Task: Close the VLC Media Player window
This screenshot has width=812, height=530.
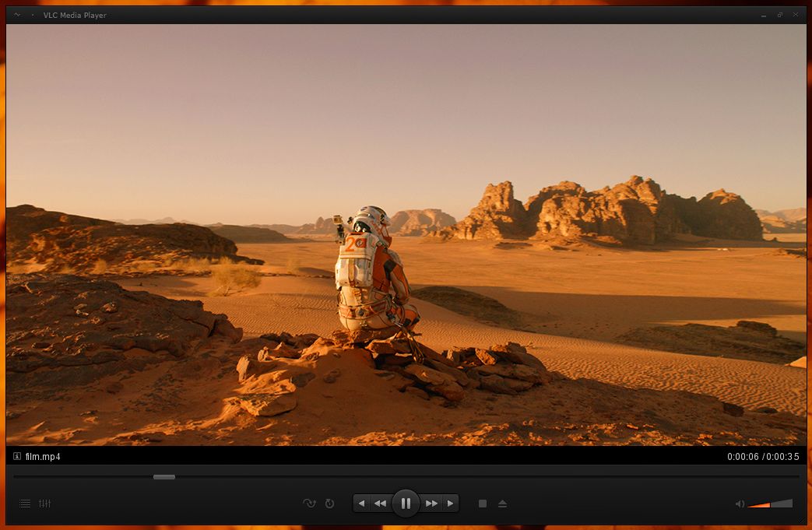Action: point(796,15)
